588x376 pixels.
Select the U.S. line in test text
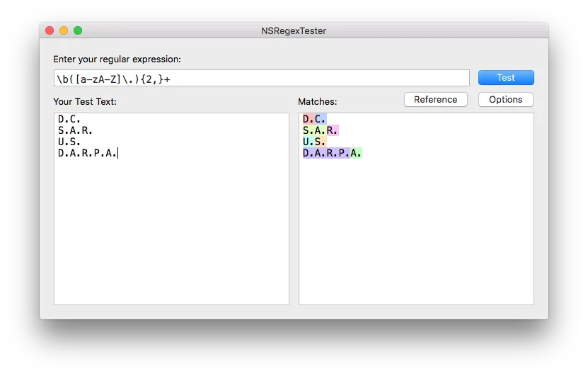[x=69, y=142]
